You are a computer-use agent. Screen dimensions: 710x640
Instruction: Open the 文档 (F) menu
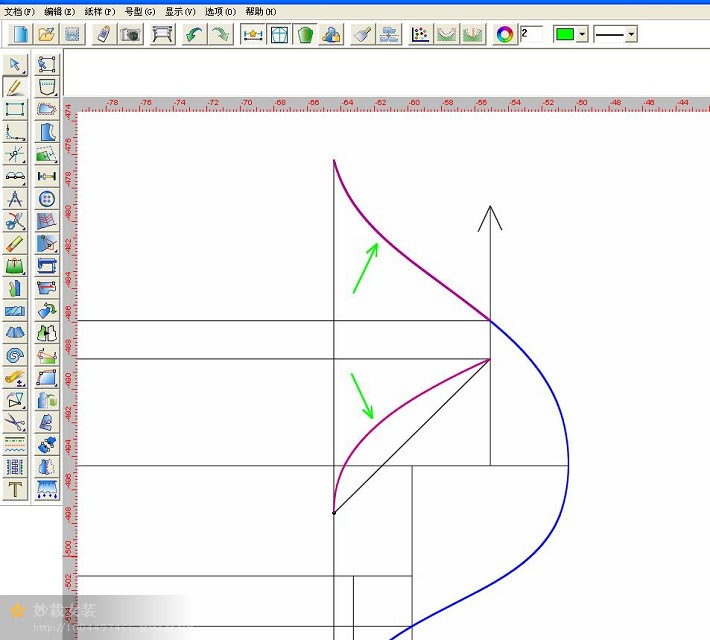19,11
